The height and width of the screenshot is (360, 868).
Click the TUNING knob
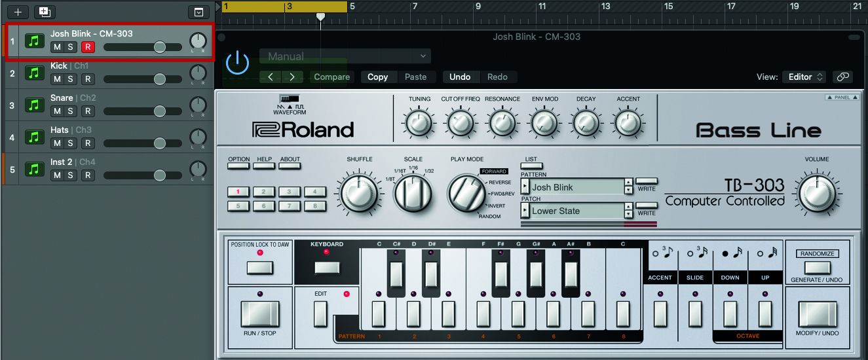pyautogui.click(x=419, y=122)
